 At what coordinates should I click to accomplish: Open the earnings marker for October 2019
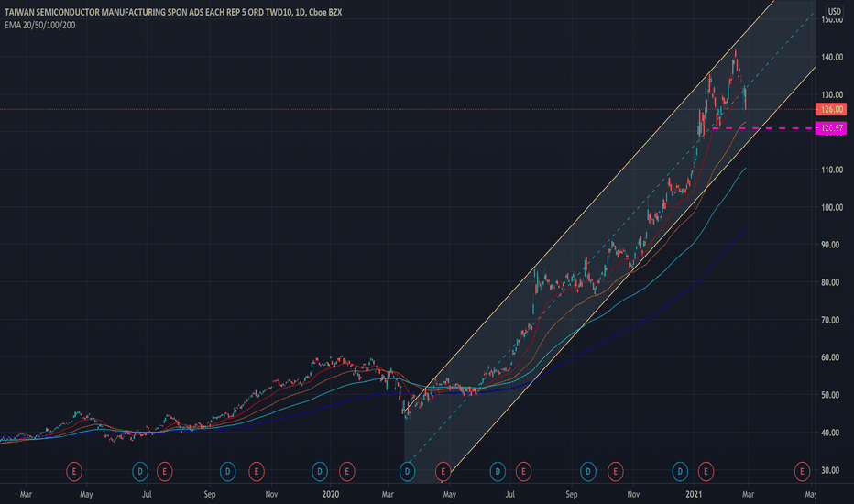click(257, 471)
